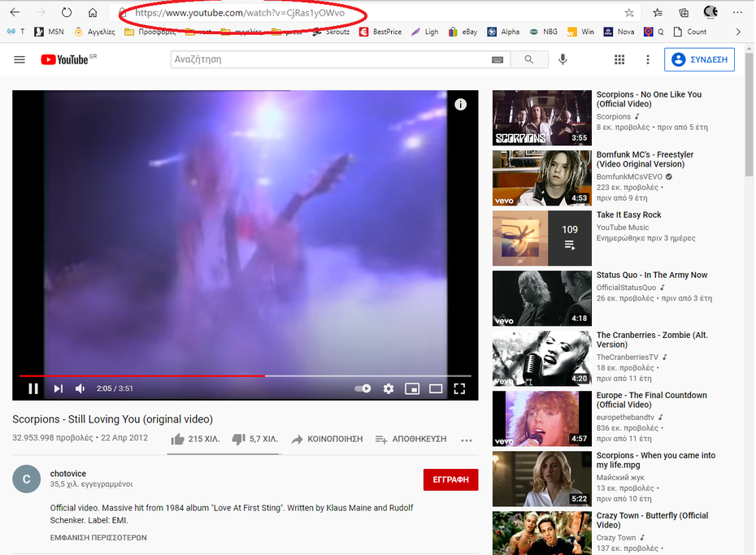The width and height of the screenshot is (756, 555).
Task: Open the video info card icon
Action: pyautogui.click(x=460, y=105)
